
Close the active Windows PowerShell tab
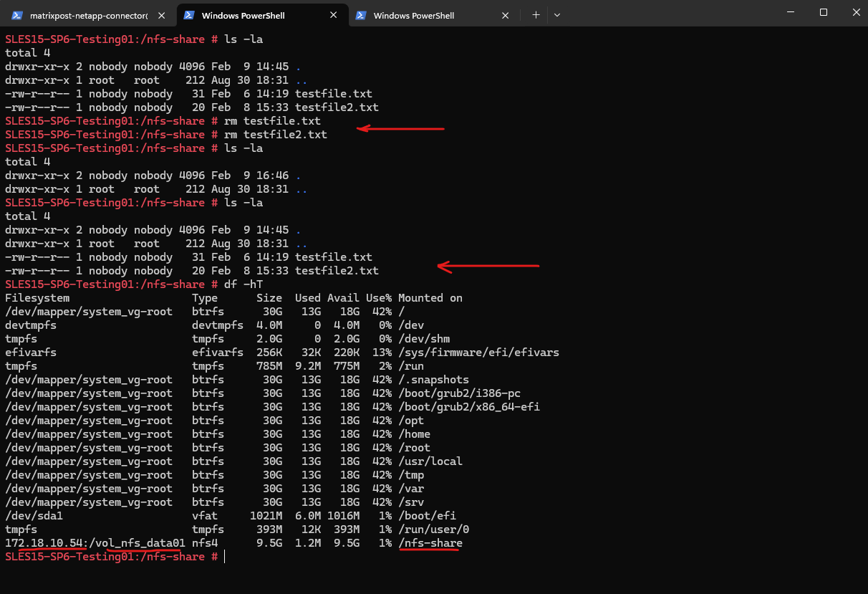(x=334, y=15)
